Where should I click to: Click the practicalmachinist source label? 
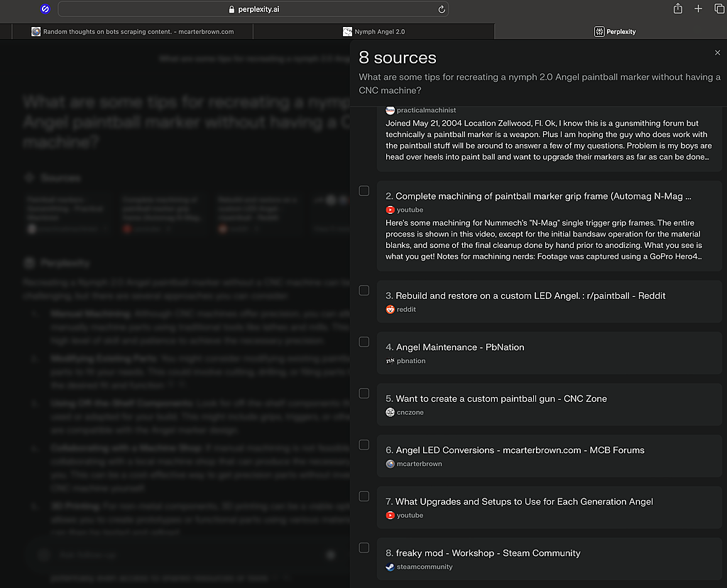coord(426,110)
